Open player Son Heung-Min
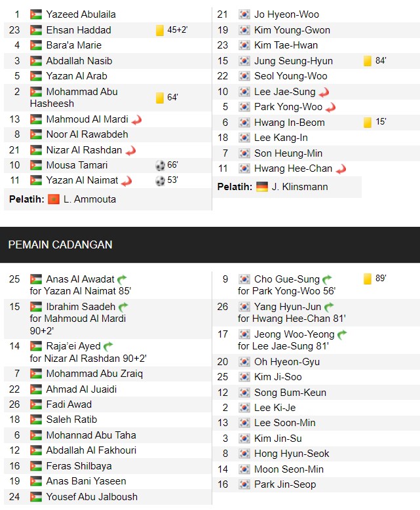The height and width of the screenshot is (510, 420). coord(288,153)
